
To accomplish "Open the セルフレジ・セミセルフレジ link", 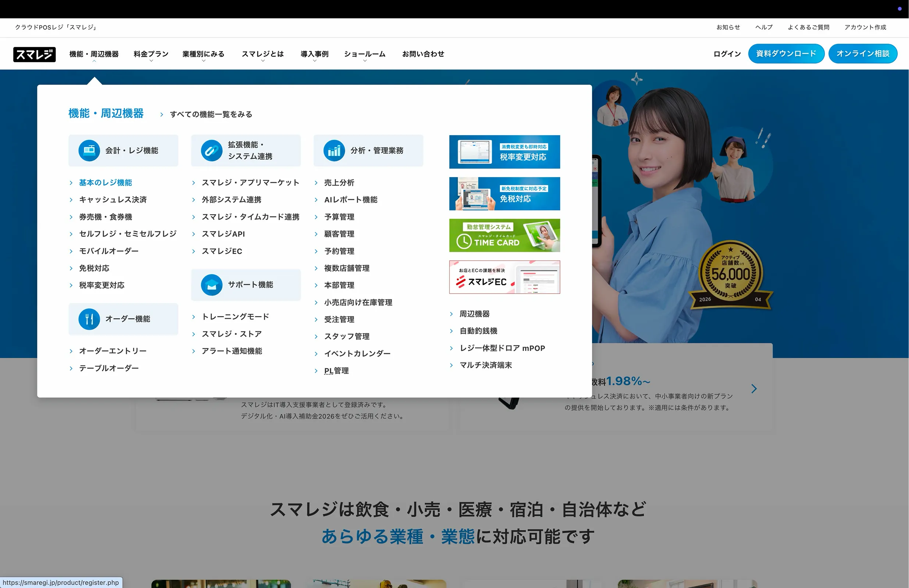I will pyautogui.click(x=128, y=234).
